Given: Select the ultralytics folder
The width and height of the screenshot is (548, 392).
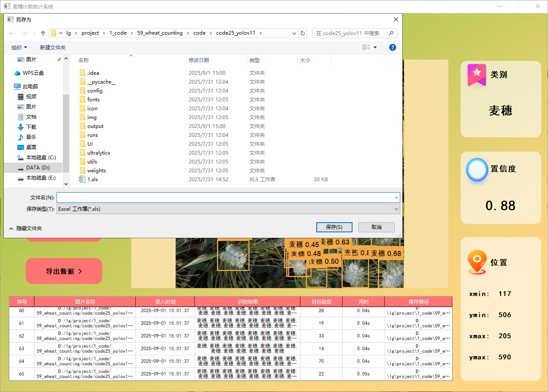Looking at the screenshot, I should (x=99, y=153).
